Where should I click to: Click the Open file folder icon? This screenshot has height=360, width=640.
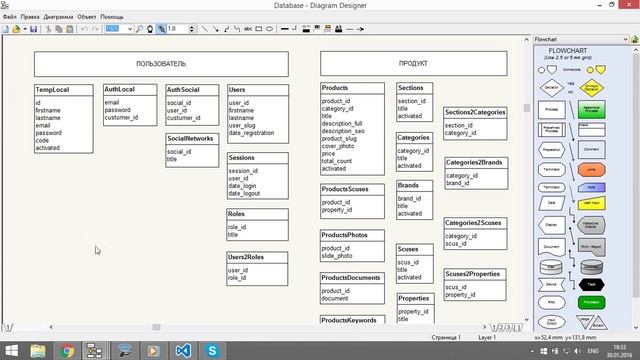[16, 29]
